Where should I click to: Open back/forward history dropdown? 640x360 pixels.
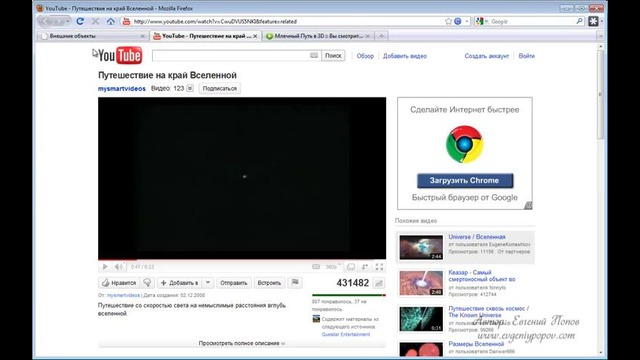click(x=67, y=21)
